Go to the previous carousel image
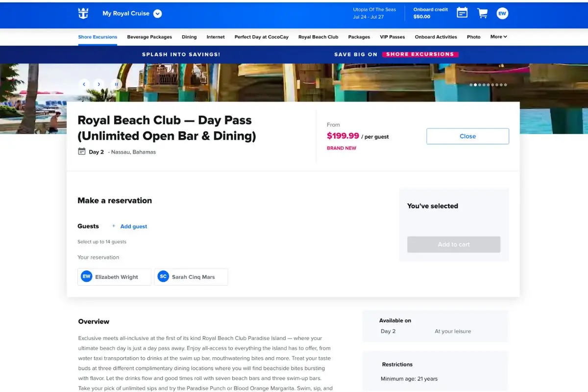Viewport: 588px width, 392px height. point(84,84)
